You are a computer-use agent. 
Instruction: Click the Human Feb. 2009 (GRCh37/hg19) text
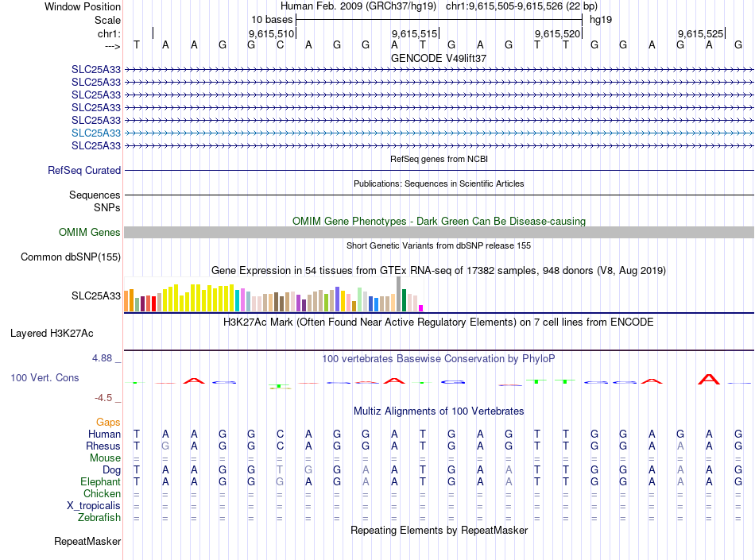(x=358, y=6)
